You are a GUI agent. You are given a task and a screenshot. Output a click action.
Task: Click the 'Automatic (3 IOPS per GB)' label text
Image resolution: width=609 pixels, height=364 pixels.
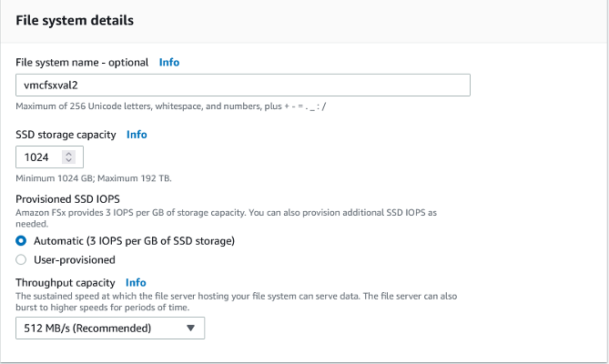(x=134, y=241)
